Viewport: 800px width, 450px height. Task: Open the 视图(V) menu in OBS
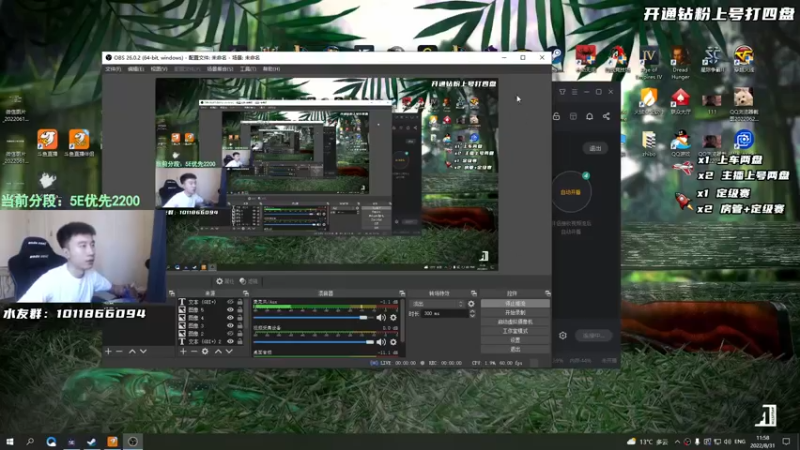click(x=159, y=69)
